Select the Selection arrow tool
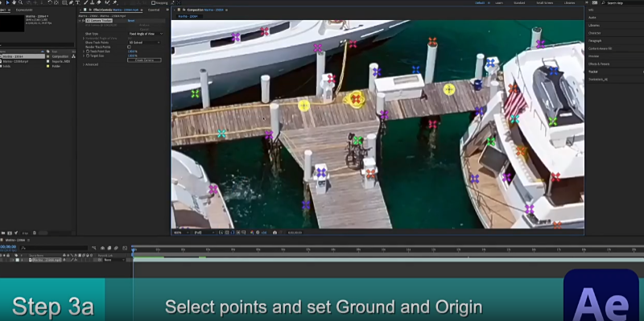This screenshot has height=321, width=644. (7, 2)
